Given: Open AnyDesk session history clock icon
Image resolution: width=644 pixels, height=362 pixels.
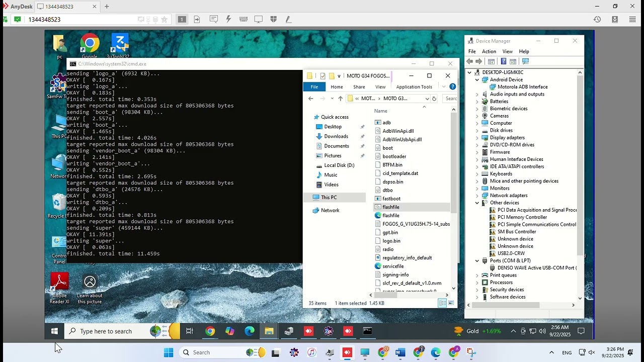Looking at the screenshot, I should (x=597, y=19).
